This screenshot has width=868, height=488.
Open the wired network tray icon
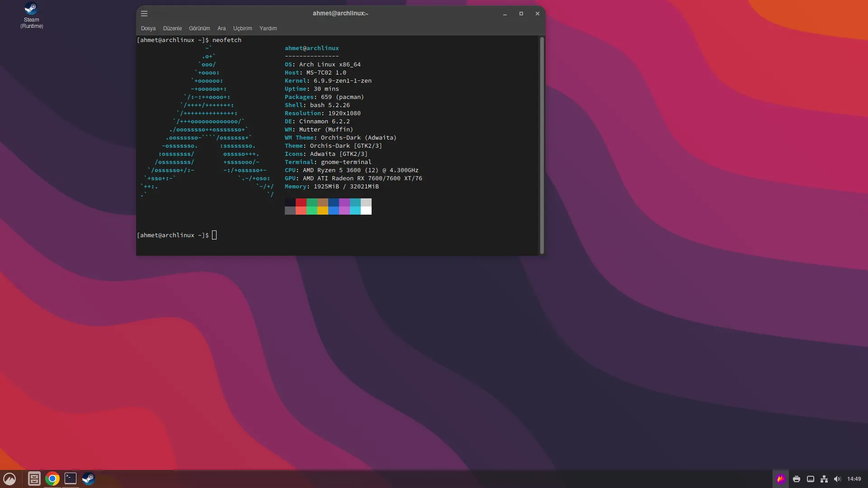(x=824, y=479)
